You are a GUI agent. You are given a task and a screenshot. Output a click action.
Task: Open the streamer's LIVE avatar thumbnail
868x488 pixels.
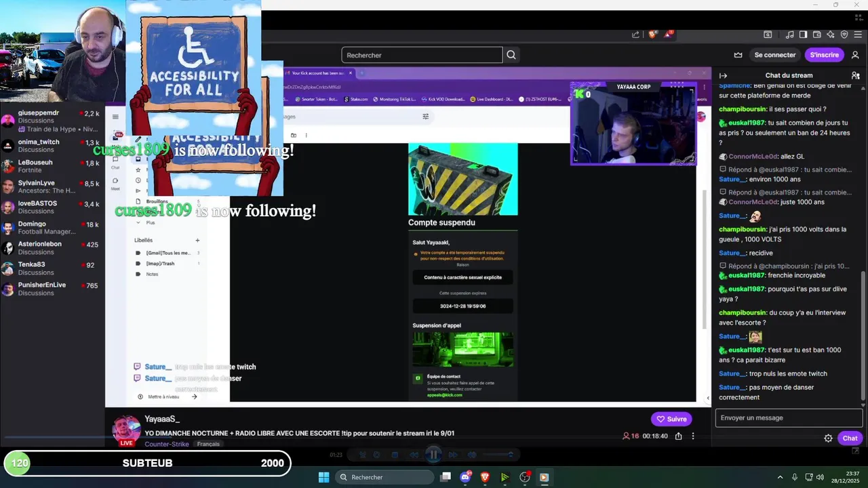coord(126,430)
